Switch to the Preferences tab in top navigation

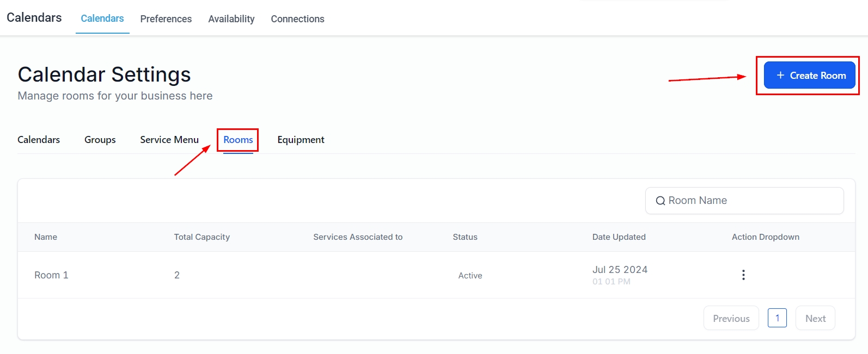click(x=166, y=19)
